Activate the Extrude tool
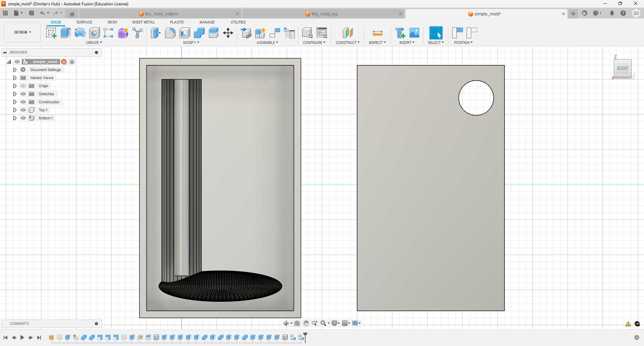644x346 pixels. [x=65, y=33]
